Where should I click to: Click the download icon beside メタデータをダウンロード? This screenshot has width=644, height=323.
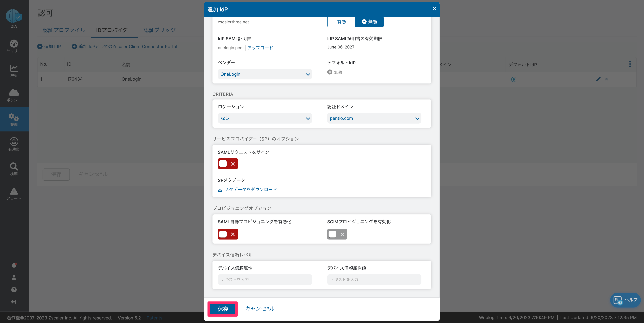220,190
